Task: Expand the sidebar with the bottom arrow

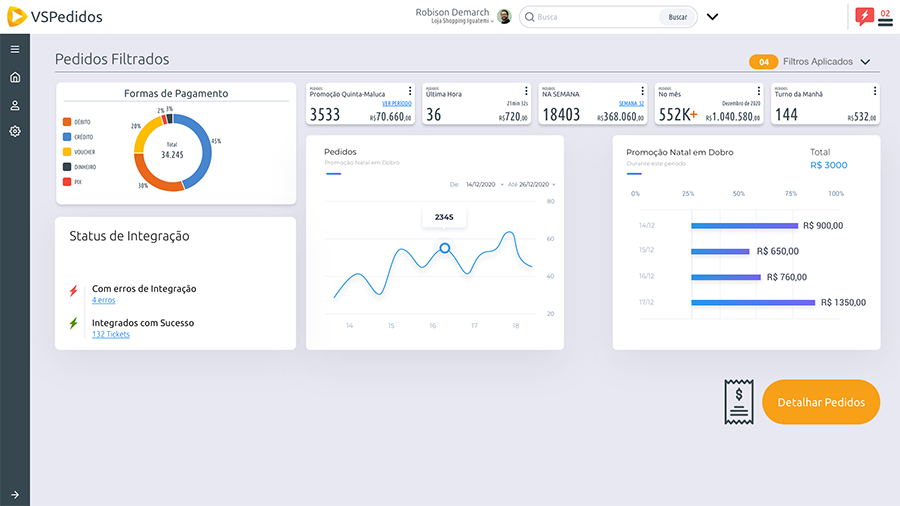Action: click(15, 494)
